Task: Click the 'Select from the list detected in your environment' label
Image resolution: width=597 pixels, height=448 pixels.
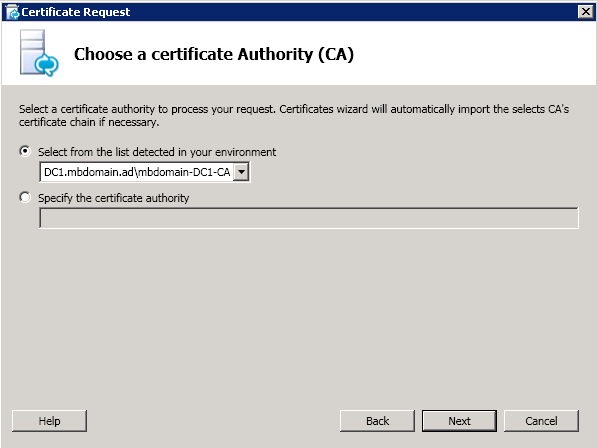Action: [x=157, y=152]
